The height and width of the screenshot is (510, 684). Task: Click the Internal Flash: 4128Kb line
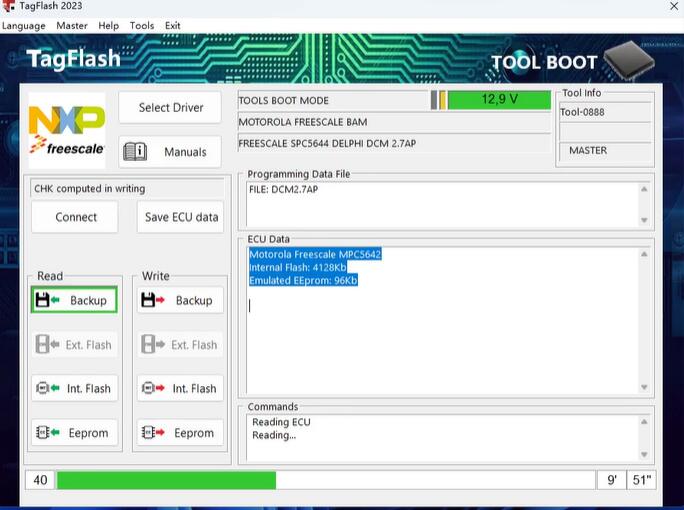298,267
